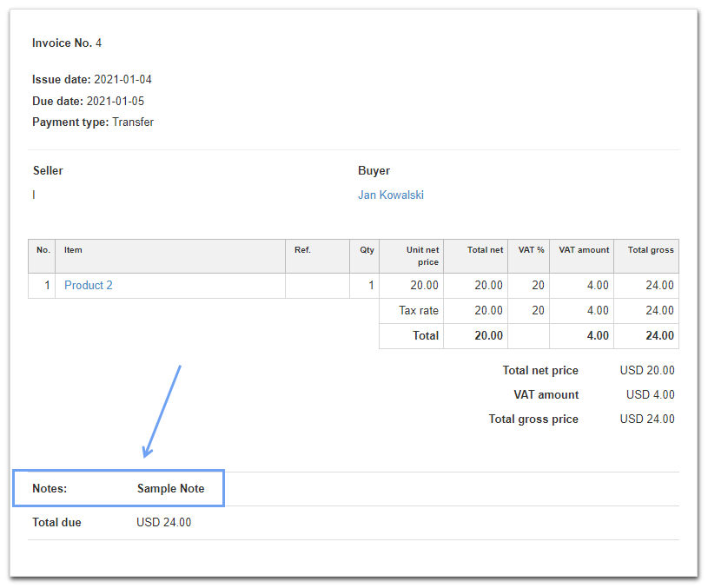Click the Tax rate row label
Screen dimensions: 708x588
point(419,311)
